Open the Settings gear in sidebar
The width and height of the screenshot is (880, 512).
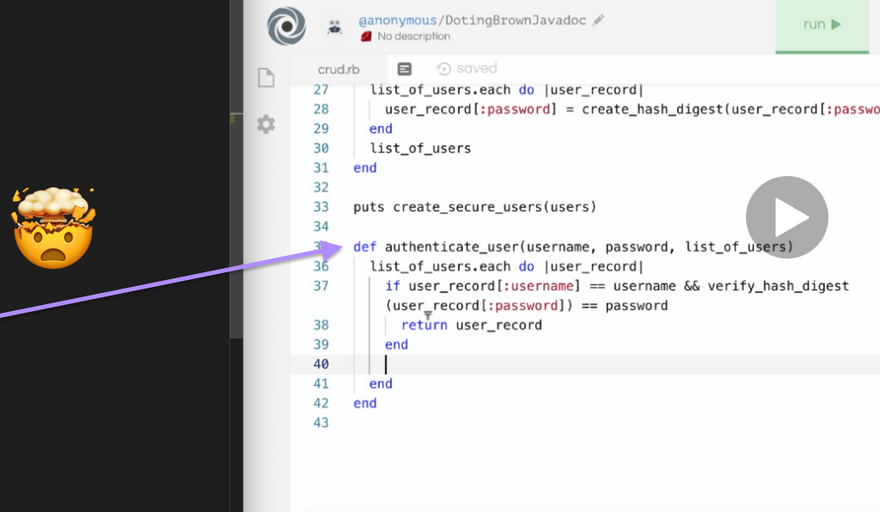click(x=266, y=124)
